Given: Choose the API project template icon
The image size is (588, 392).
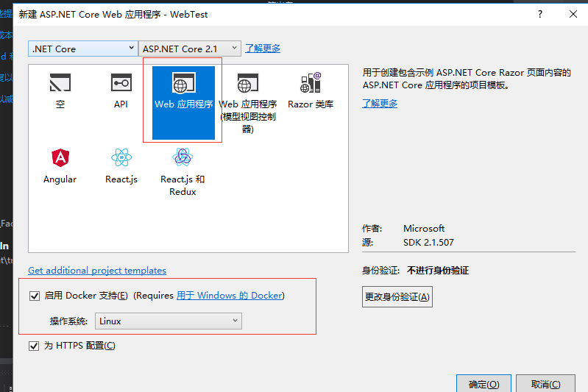Looking at the screenshot, I should [121, 83].
